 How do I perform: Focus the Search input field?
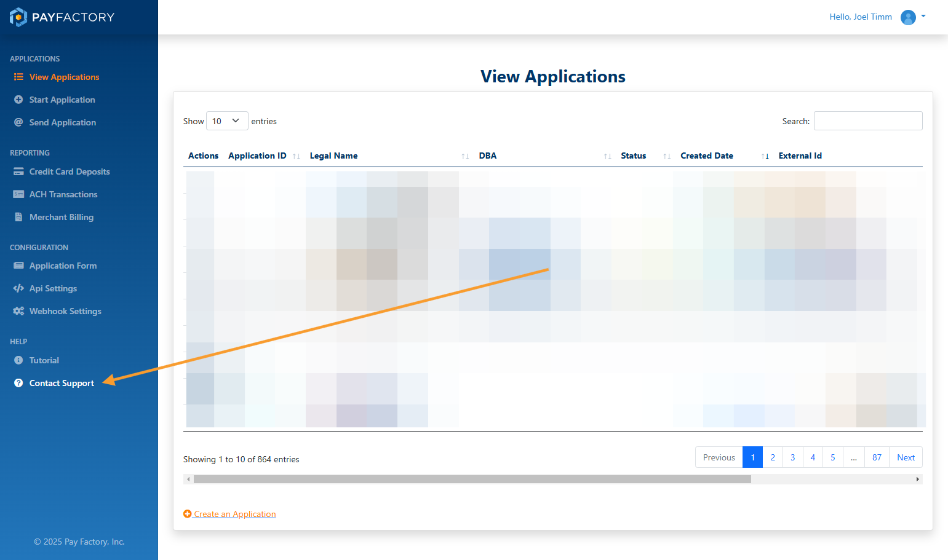(868, 121)
